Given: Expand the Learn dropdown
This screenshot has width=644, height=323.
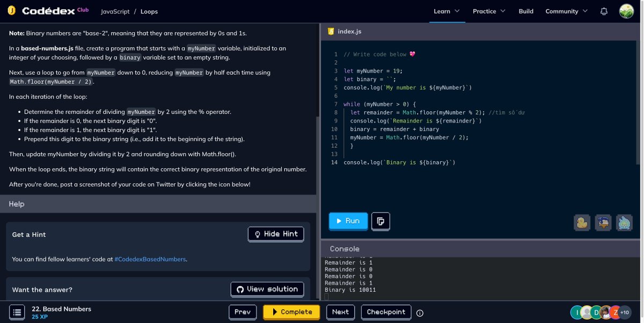Looking at the screenshot, I should (447, 11).
